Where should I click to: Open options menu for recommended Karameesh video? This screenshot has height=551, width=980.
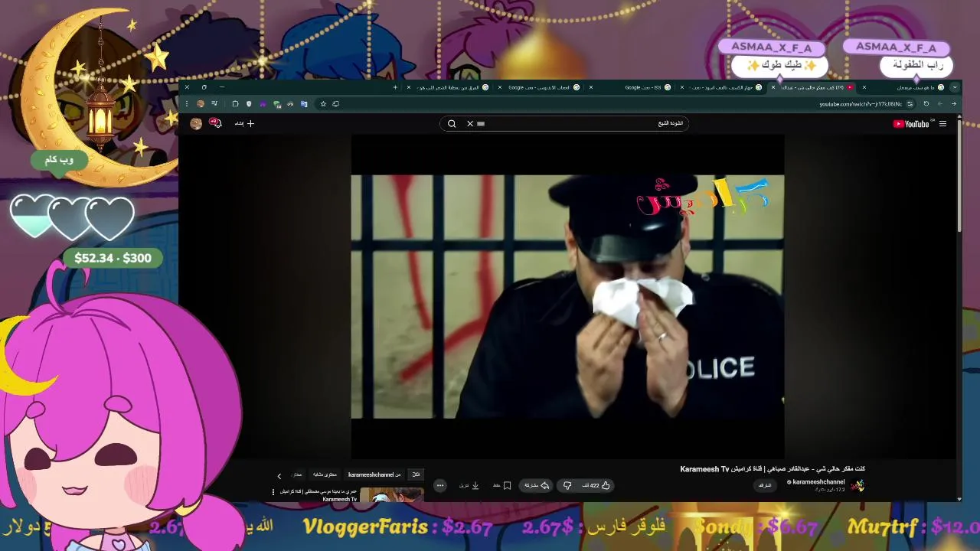tap(273, 492)
